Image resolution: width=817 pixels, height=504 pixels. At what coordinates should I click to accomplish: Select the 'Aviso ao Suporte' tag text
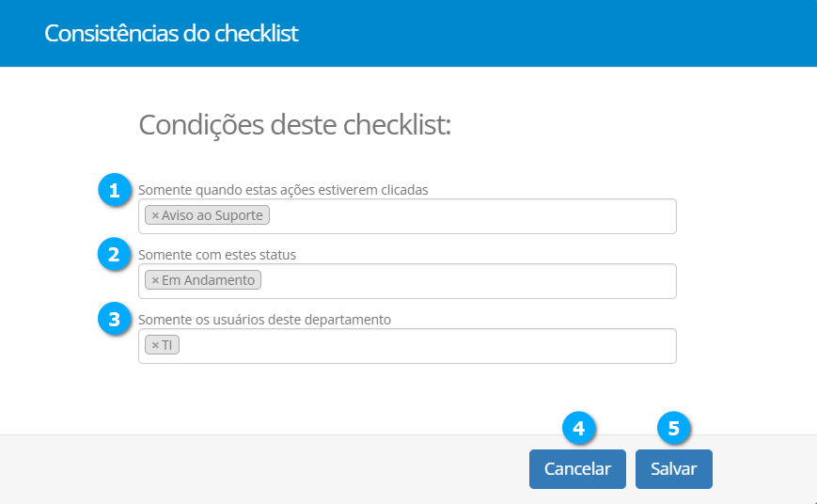[x=212, y=216]
